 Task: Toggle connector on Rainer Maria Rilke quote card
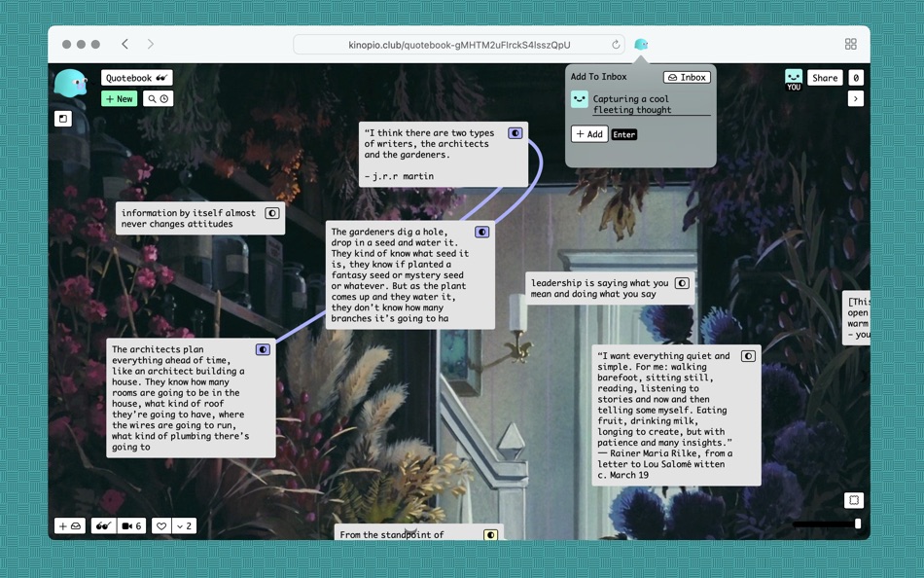click(x=748, y=356)
